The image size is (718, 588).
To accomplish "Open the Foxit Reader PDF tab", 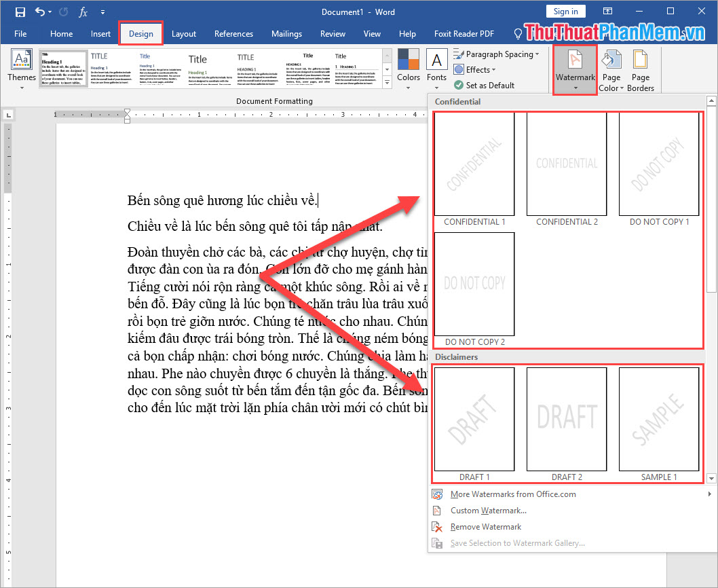I will (x=464, y=34).
